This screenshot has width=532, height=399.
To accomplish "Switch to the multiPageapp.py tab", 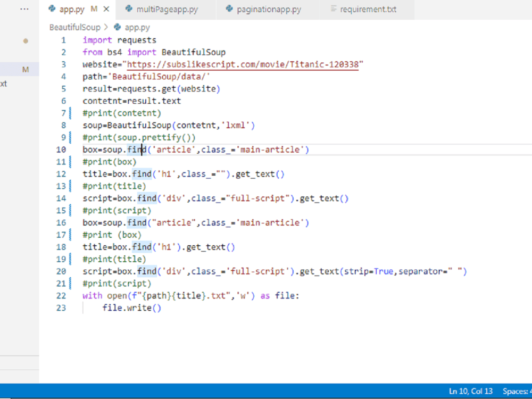I will [x=165, y=9].
